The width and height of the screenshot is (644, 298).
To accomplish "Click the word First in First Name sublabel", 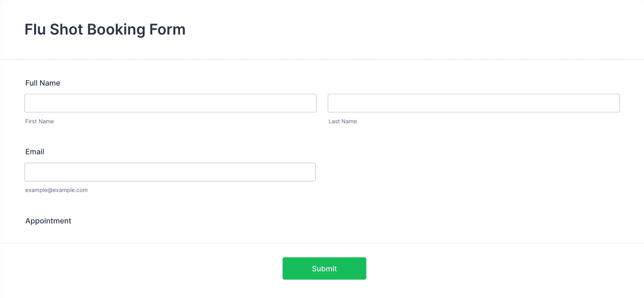I will coord(31,121).
